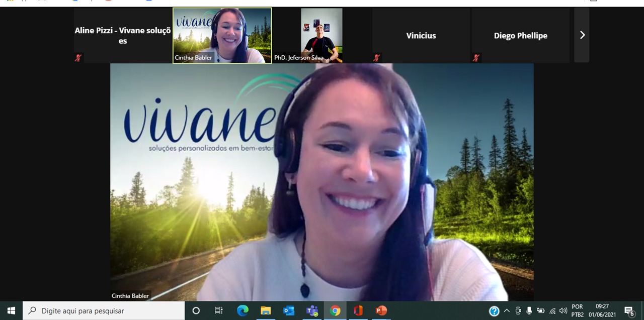Select the Vinicius participant tile
The height and width of the screenshot is (320, 644).
click(421, 35)
